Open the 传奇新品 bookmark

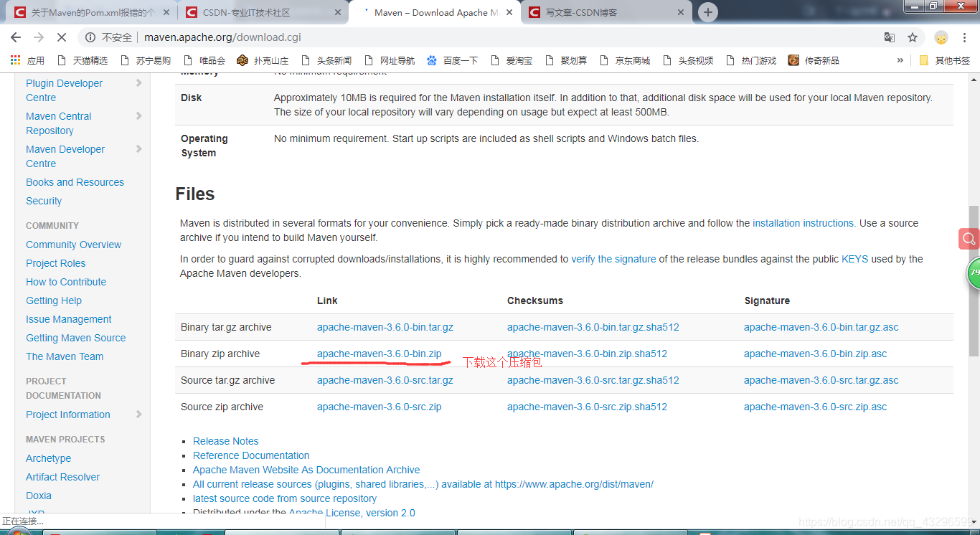pyautogui.click(x=814, y=60)
